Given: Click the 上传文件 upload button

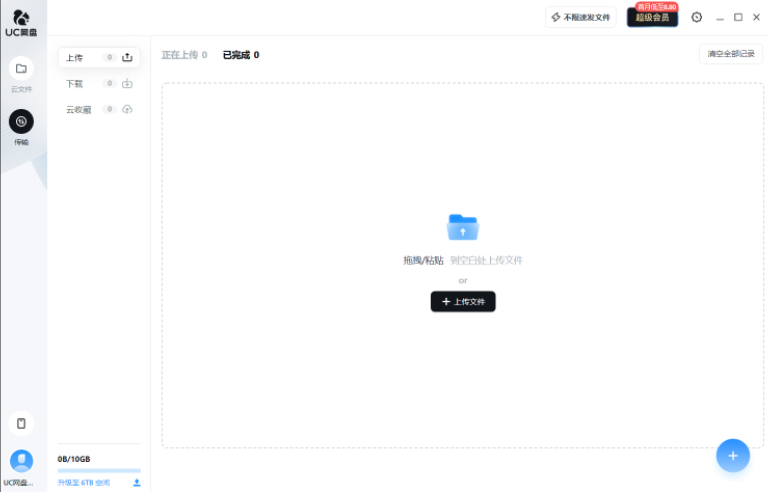Looking at the screenshot, I should pos(462,301).
